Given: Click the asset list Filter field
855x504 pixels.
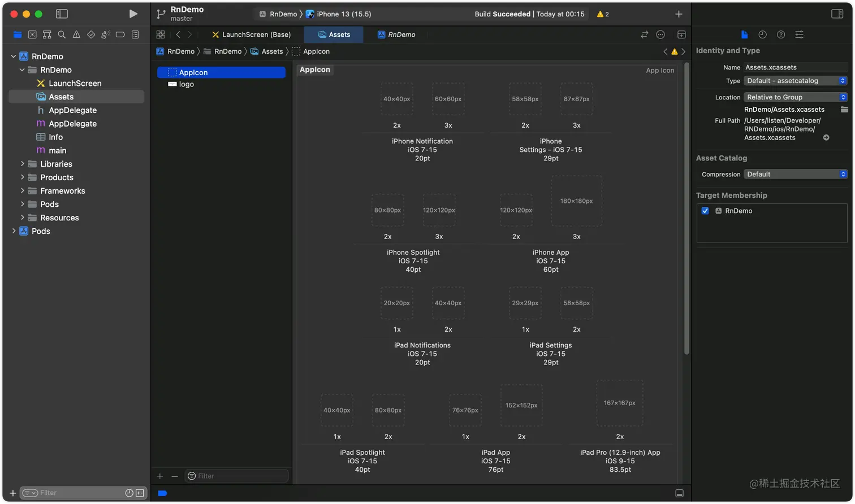Looking at the screenshot, I should pyautogui.click(x=236, y=476).
